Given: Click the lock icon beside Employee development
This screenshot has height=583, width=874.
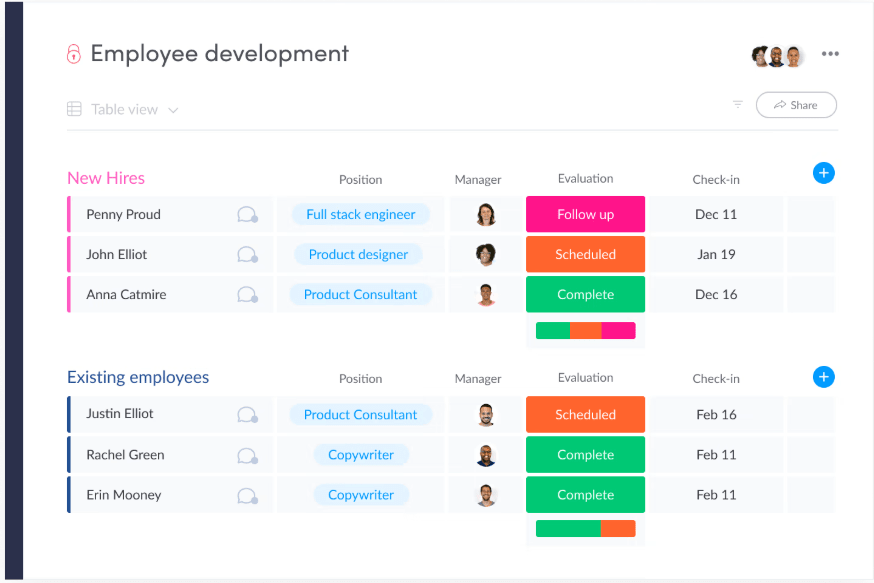Looking at the screenshot, I should point(73,54).
